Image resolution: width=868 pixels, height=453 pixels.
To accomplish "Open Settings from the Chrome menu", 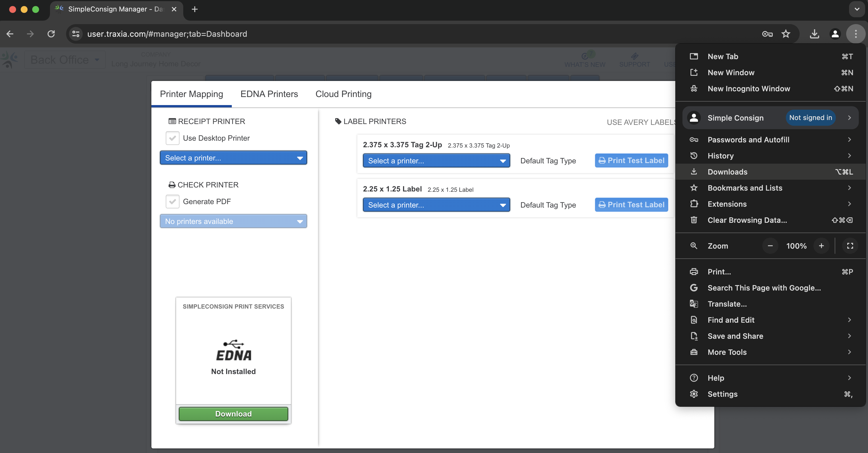I will pyautogui.click(x=770, y=394).
